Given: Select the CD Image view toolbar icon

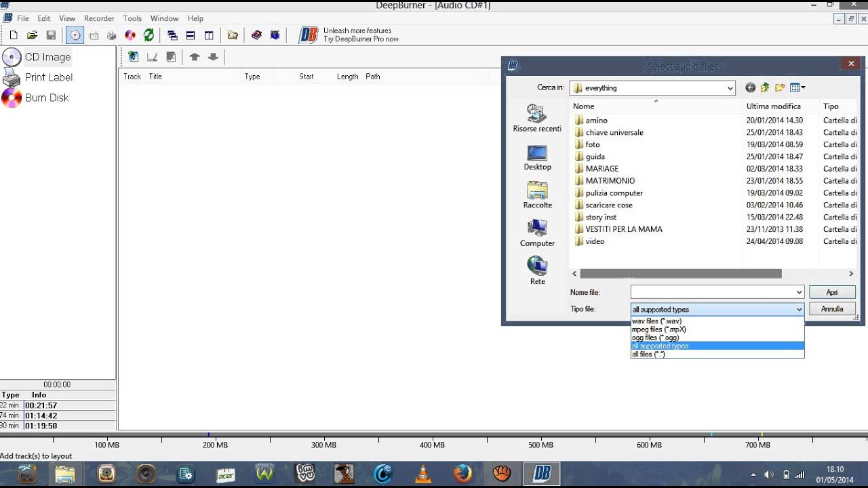Looking at the screenshot, I should (x=75, y=35).
